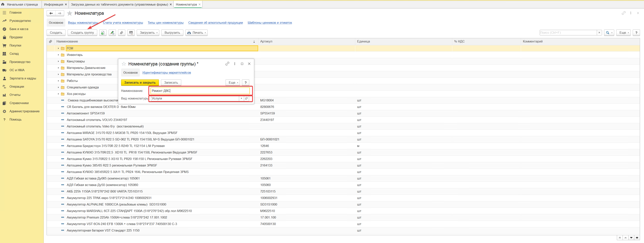Switch to the Информация tab

point(53,5)
